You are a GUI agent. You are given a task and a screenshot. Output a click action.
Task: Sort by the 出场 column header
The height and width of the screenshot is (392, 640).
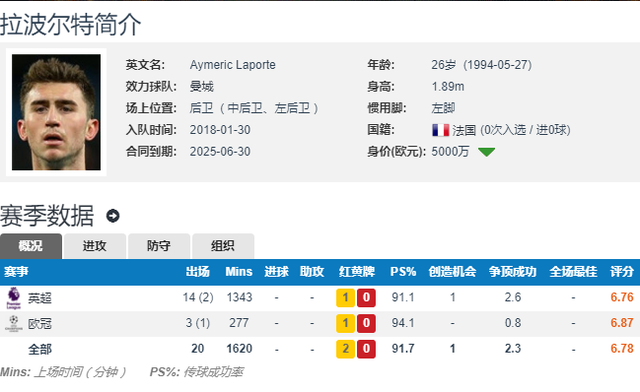click(198, 272)
